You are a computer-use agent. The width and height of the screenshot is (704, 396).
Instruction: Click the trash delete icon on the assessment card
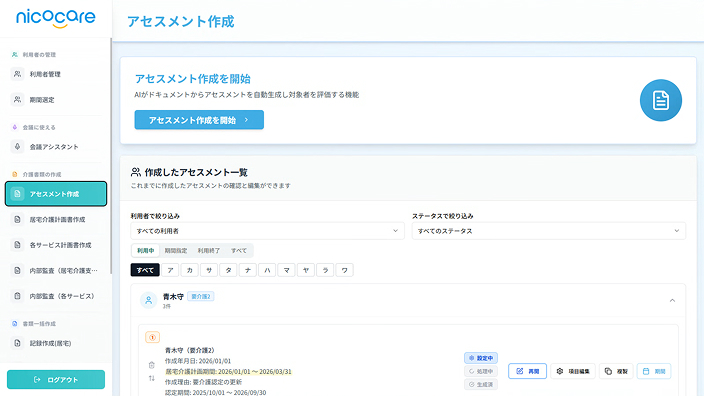click(151, 365)
